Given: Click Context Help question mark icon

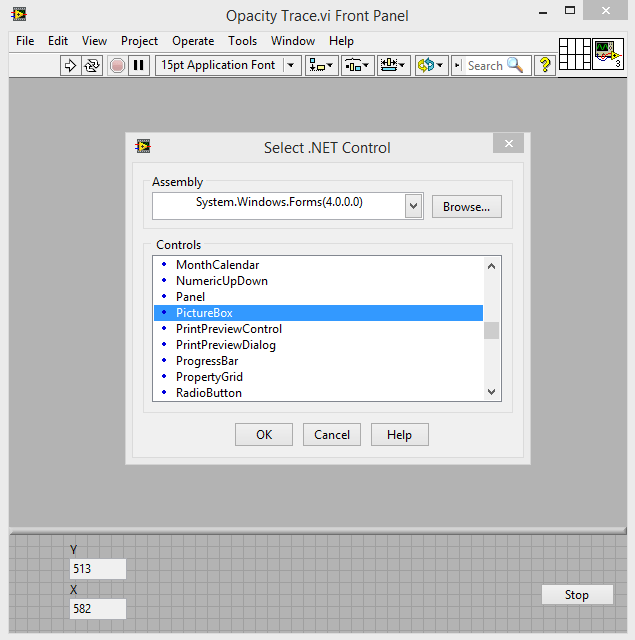Looking at the screenshot, I should 545,65.
